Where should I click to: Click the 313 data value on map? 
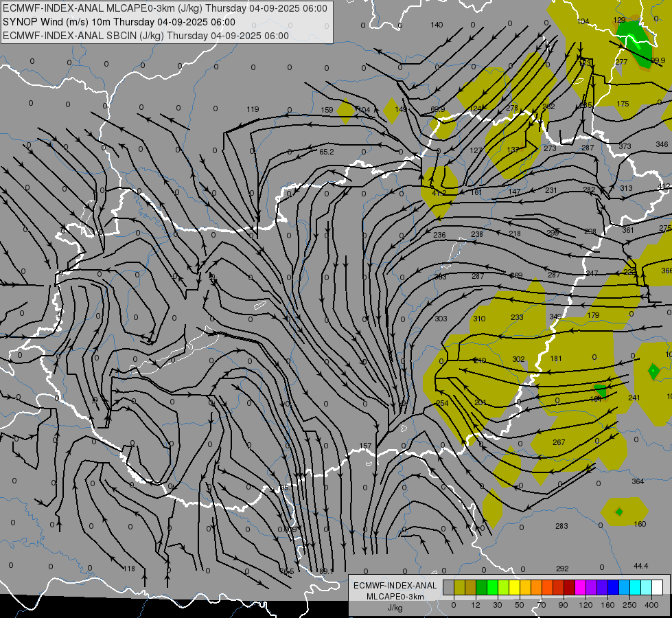626,188
